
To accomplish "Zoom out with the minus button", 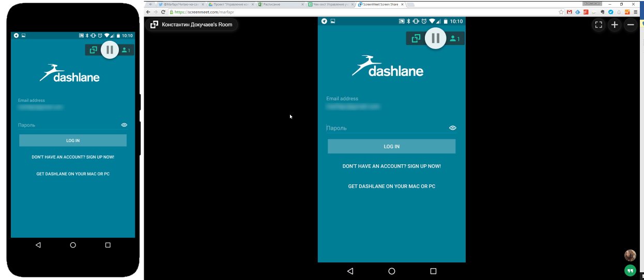I will coord(630,25).
